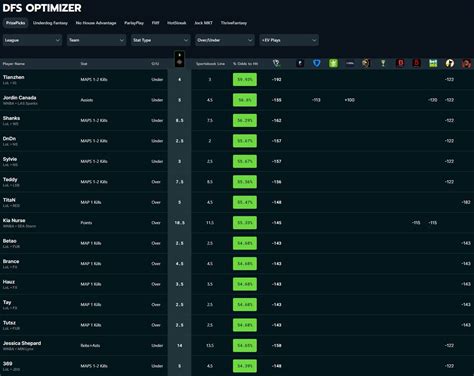
Task: Select player name DnDn
Action: 9,139
